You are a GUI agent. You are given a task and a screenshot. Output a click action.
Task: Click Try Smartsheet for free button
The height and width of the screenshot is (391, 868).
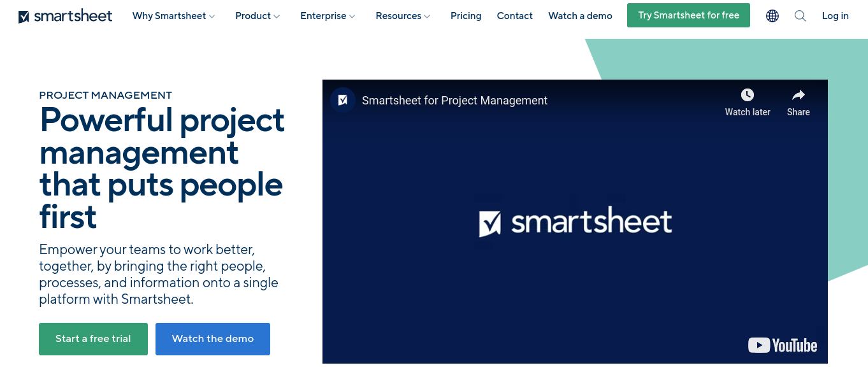[x=688, y=15]
